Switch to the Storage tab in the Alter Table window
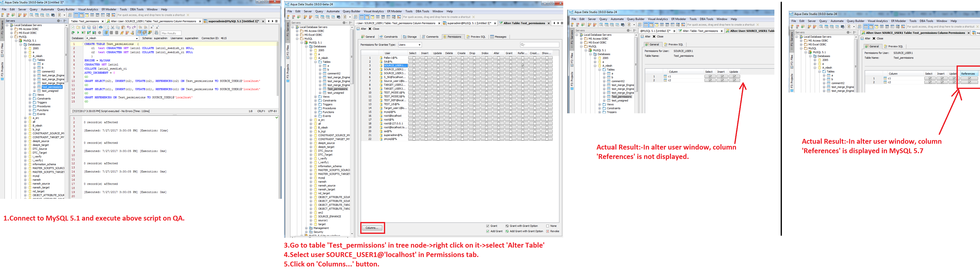The width and height of the screenshot is (980, 272). coord(410,37)
